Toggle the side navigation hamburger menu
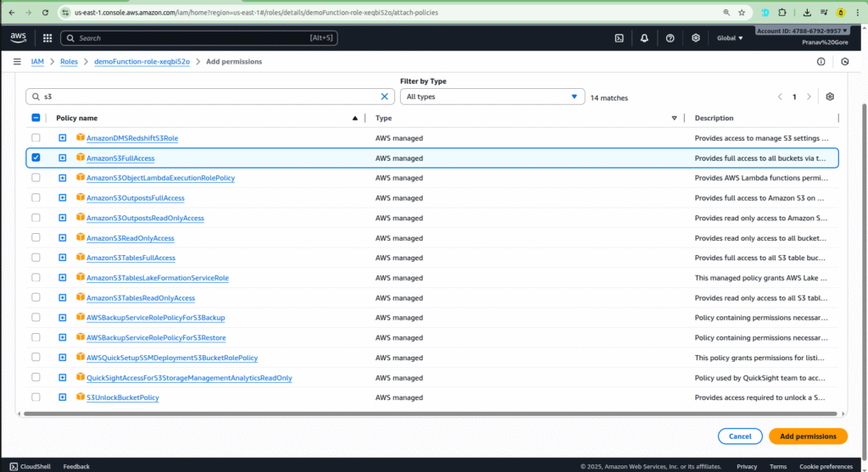The width and height of the screenshot is (868, 472). [17, 61]
